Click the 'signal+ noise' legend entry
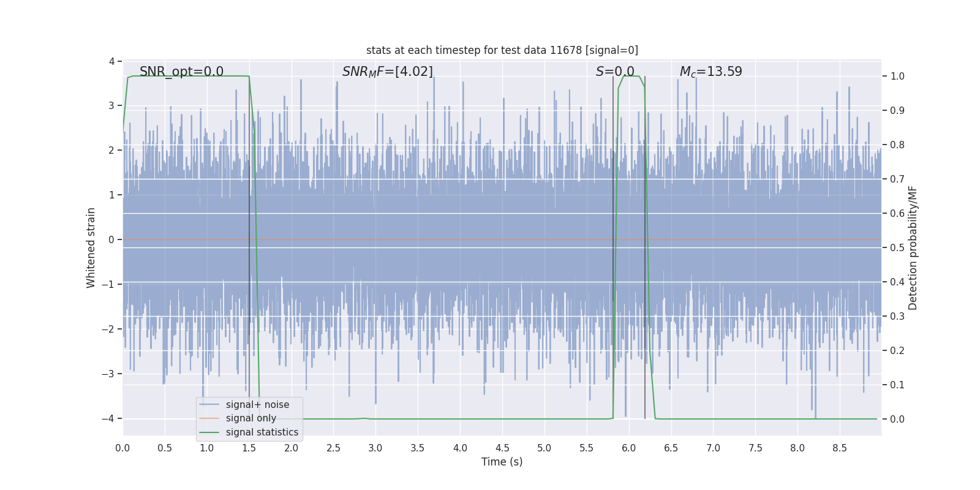Viewport: 980px width, 490px height. [257, 405]
